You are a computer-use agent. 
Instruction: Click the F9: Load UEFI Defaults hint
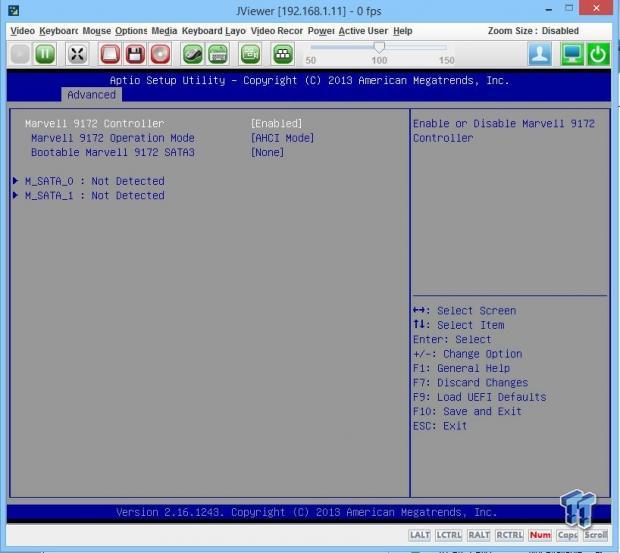[479, 397]
